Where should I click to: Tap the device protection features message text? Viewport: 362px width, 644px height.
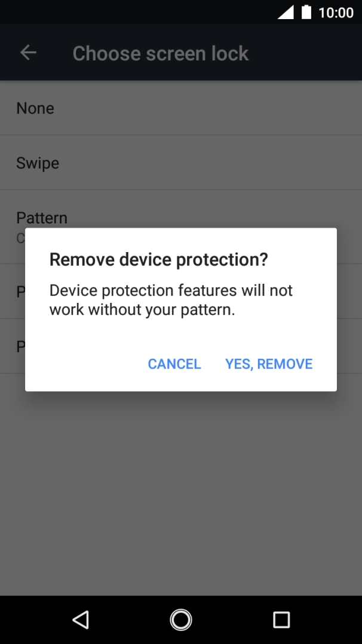click(x=171, y=300)
